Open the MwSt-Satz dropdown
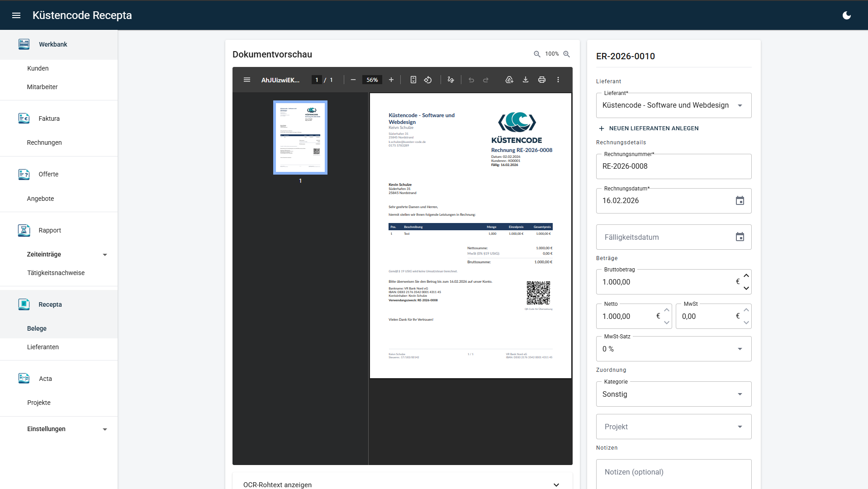 [x=740, y=349]
